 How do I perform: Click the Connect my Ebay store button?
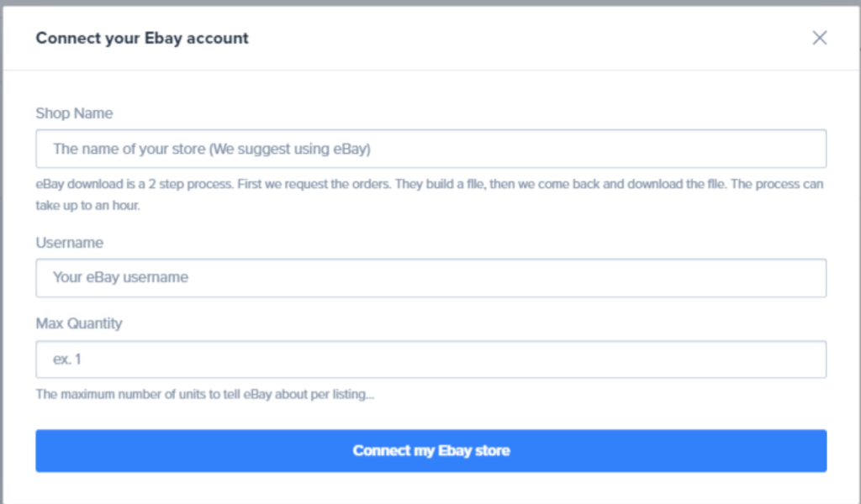click(x=431, y=451)
